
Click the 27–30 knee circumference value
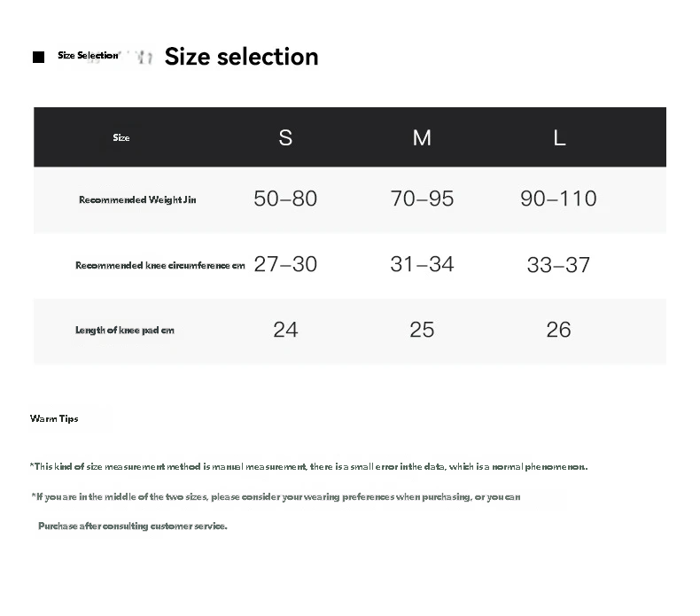click(x=285, y=264)
